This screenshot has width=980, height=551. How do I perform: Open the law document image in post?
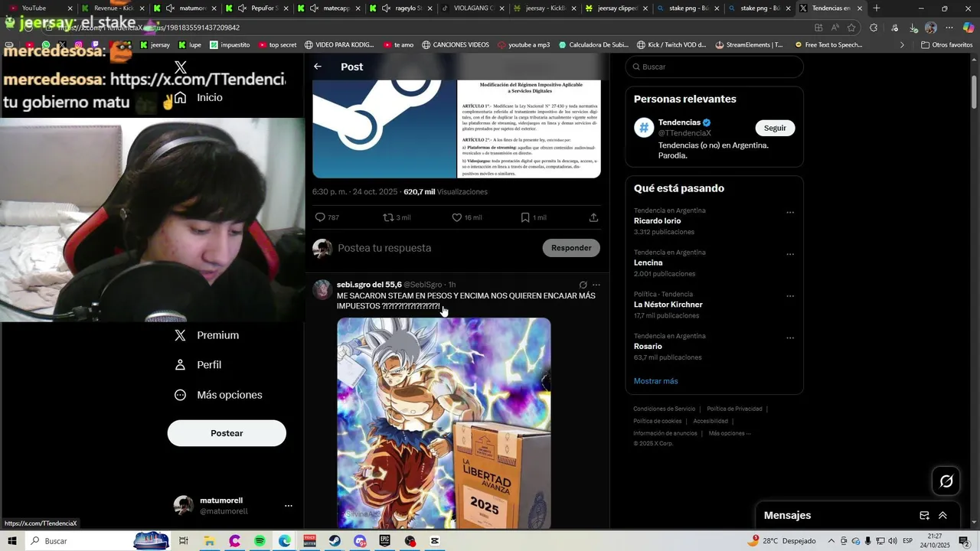pos(529,129)
